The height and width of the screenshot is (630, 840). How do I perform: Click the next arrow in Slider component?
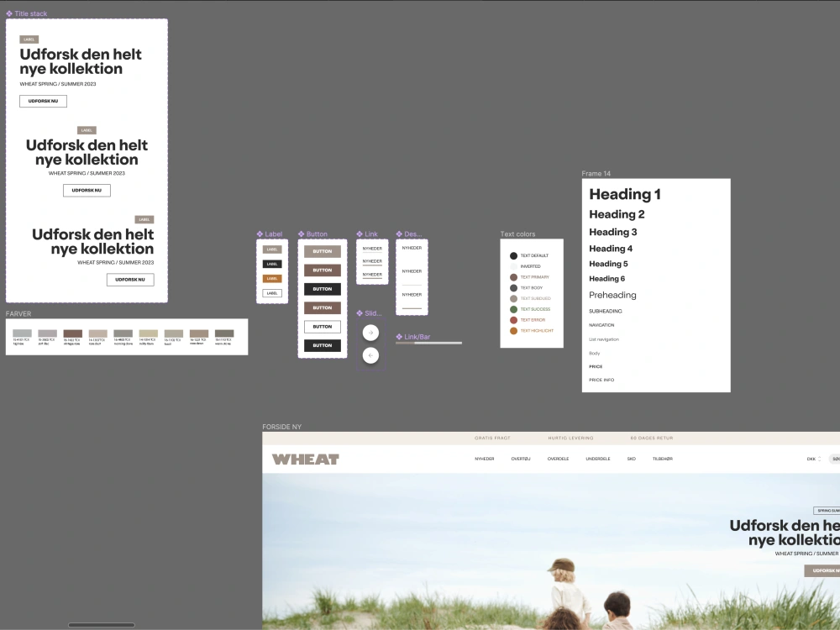tap(370, 333)
